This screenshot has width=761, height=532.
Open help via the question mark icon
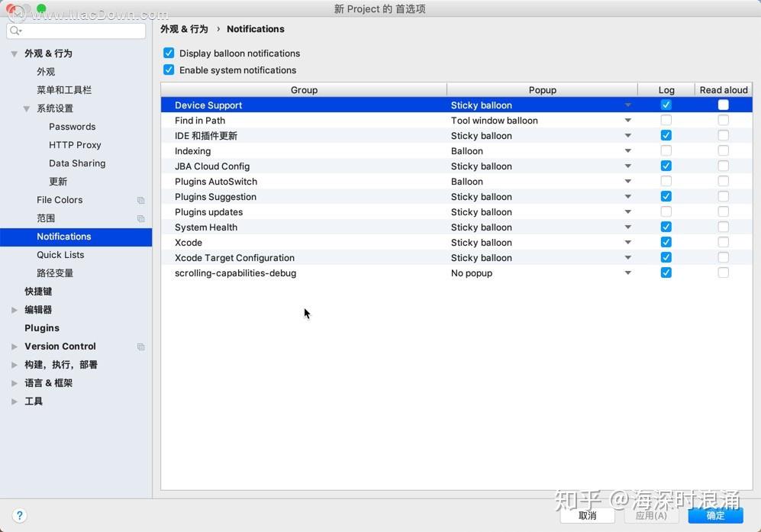tap(20, 515)
